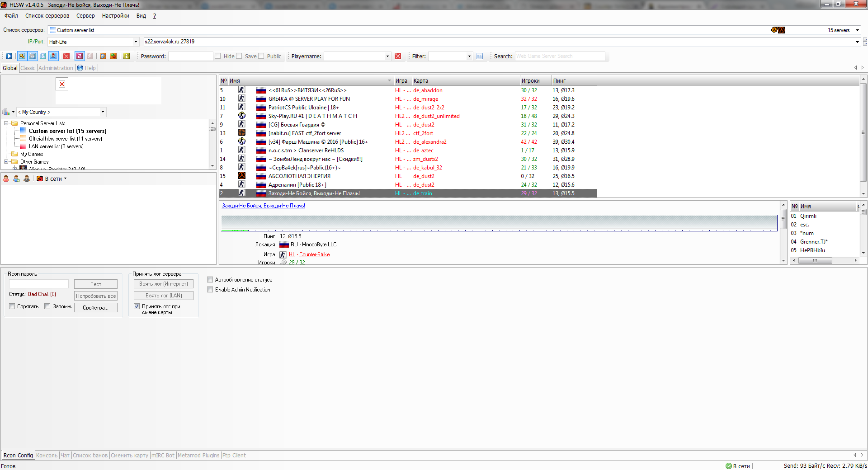Click the green online status icon in status bar
The height and width of the screenshot is (470, 868).
click(729, 466)
